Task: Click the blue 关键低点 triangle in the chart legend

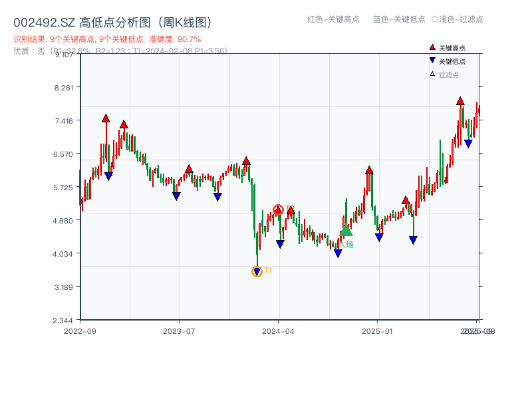Action: 432,61
